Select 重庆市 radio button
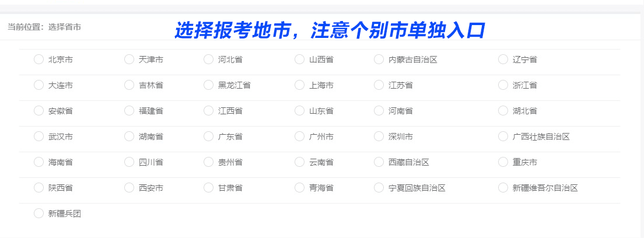Screen dimensions: 644x238 pos(503,162)
